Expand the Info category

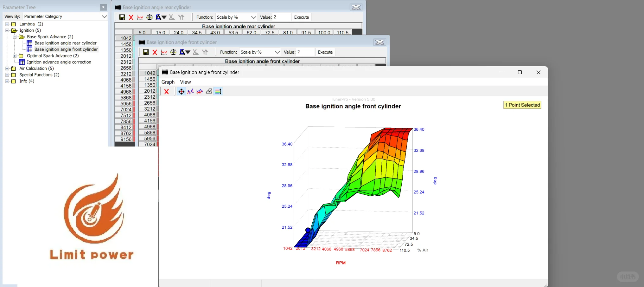[7, 81]
